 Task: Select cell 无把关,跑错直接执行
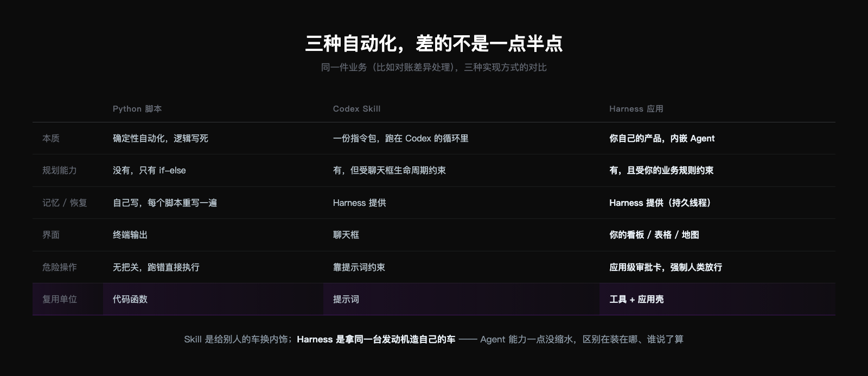(x=156, y=267)
